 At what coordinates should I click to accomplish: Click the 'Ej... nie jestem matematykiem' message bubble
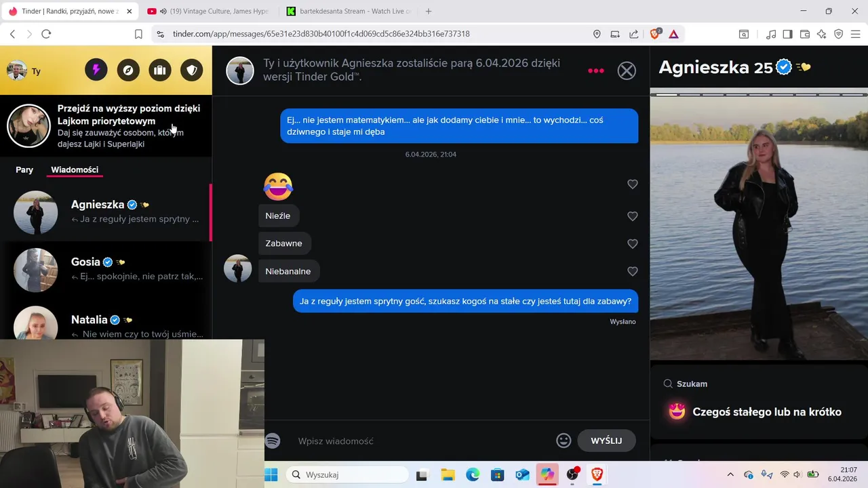pyautogui.click(x=459, y=126)
